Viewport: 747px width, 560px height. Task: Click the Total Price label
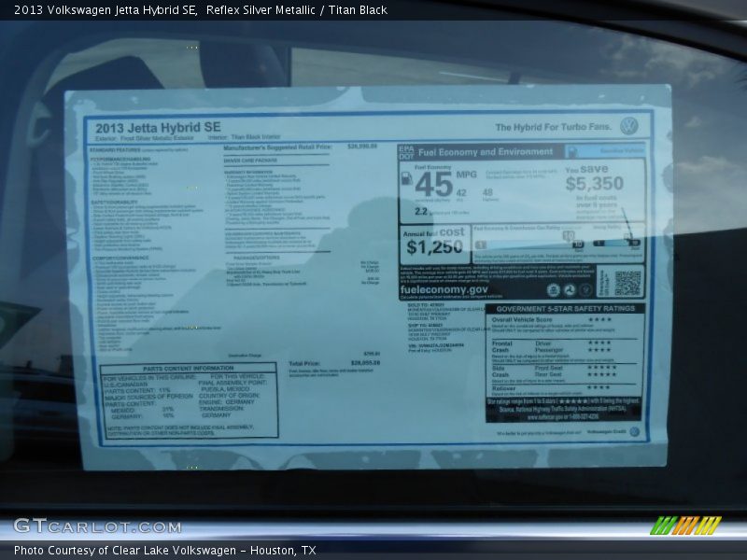[304, 363]
